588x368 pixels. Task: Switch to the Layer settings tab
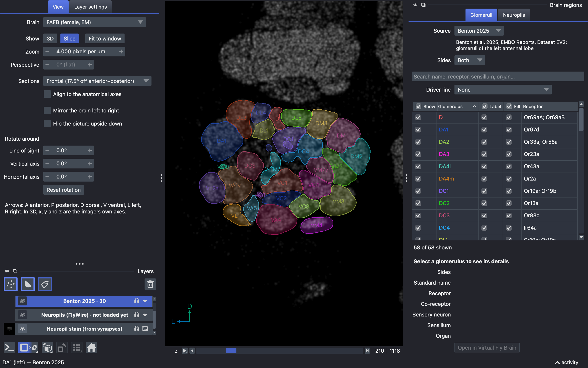point(91,7)
